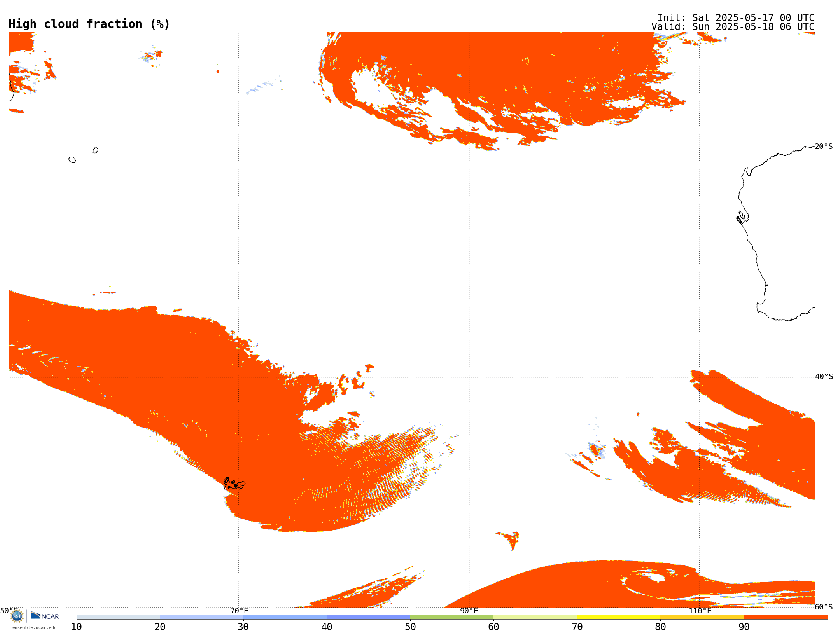Click the 70°E longitude label
Viewport: 840px width, 632px height.
point(239,611)
